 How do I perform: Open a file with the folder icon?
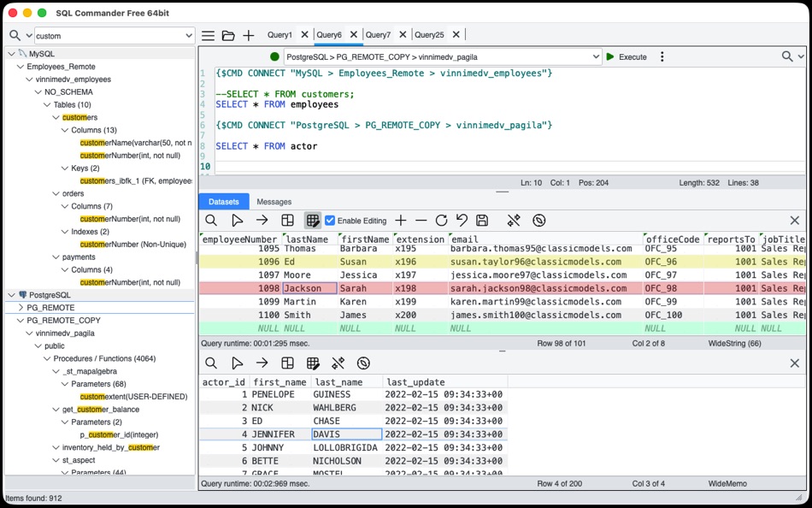[x=228, y=35]
